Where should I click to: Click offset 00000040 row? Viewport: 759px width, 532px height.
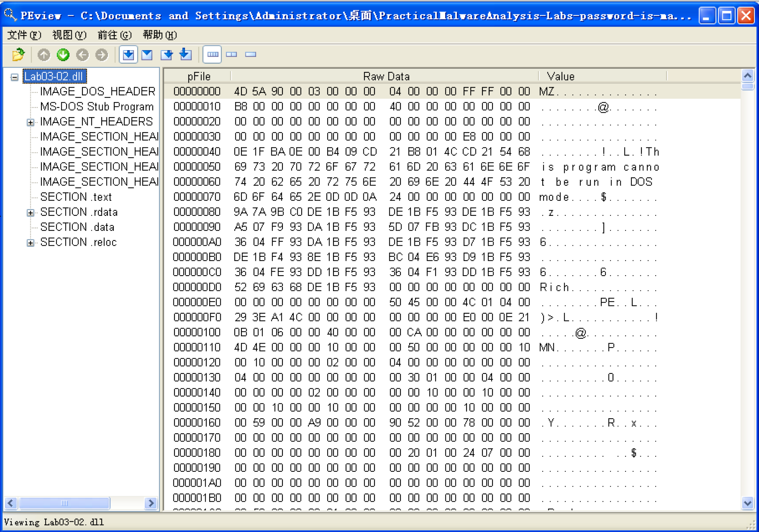[x=453, y=151]
